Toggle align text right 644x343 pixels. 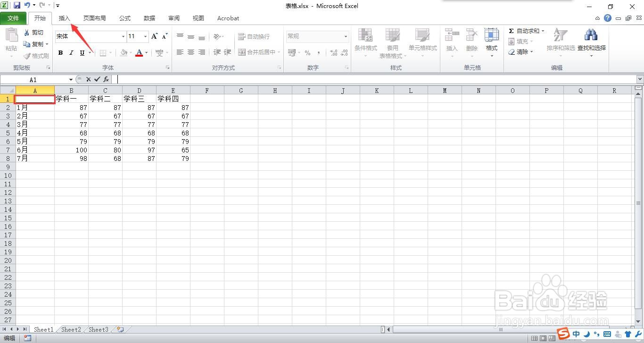point(202,52)
